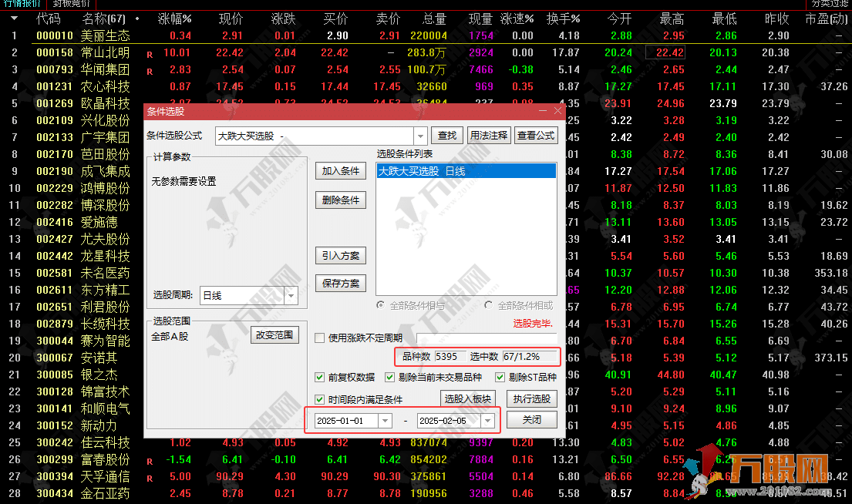The image size is (852, 504).
Task: Open the column menu triangle beside 代码
Action: click(x=14, y=18)
